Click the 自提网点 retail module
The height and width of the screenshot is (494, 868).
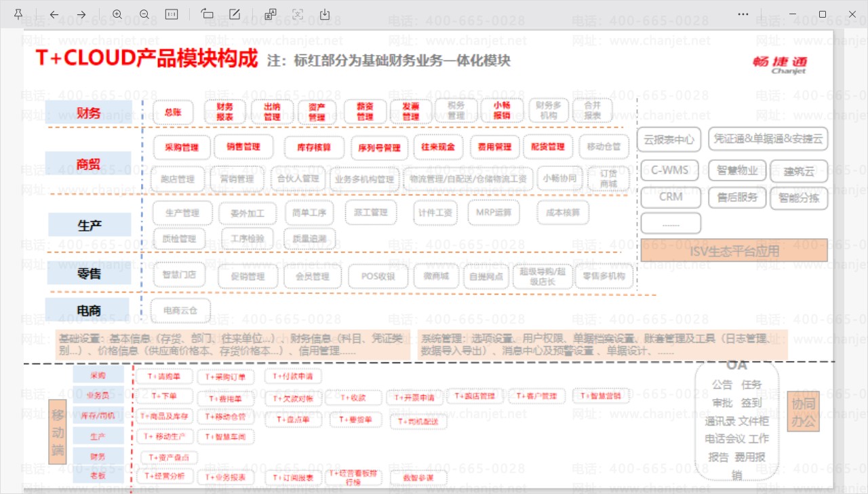486,276
